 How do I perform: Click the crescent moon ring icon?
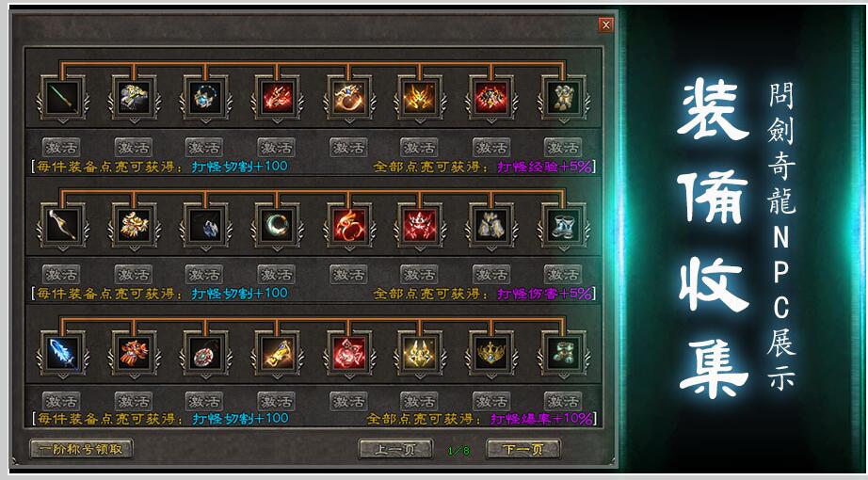277,225
